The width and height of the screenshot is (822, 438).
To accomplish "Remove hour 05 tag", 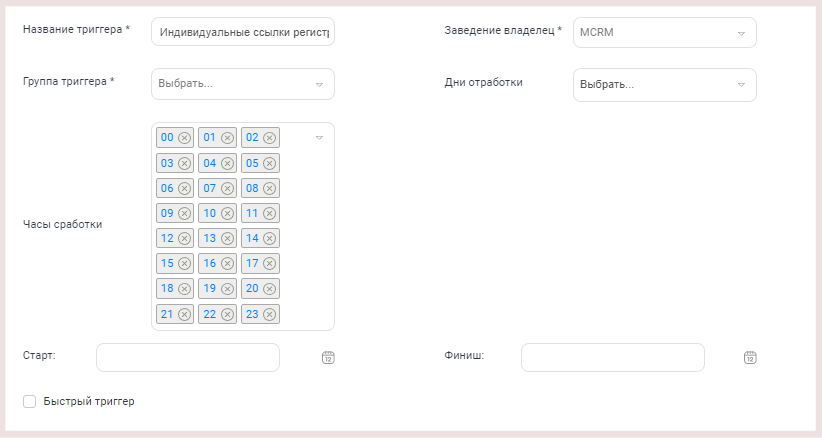I will click(x=269, y=163).
